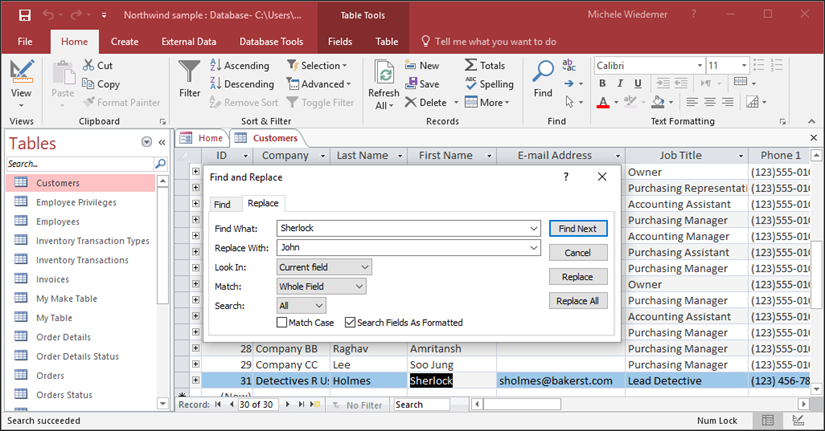Open the External Data tab

pyautogui.click(x=189, y=42)
